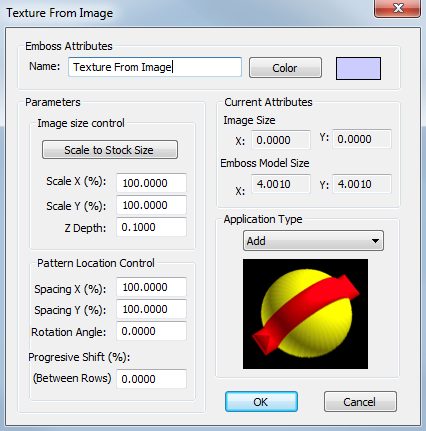426x431 pixels.
Task: Click the Add combo box arrow
Action: pyautogui.click(x=375, y=241)
